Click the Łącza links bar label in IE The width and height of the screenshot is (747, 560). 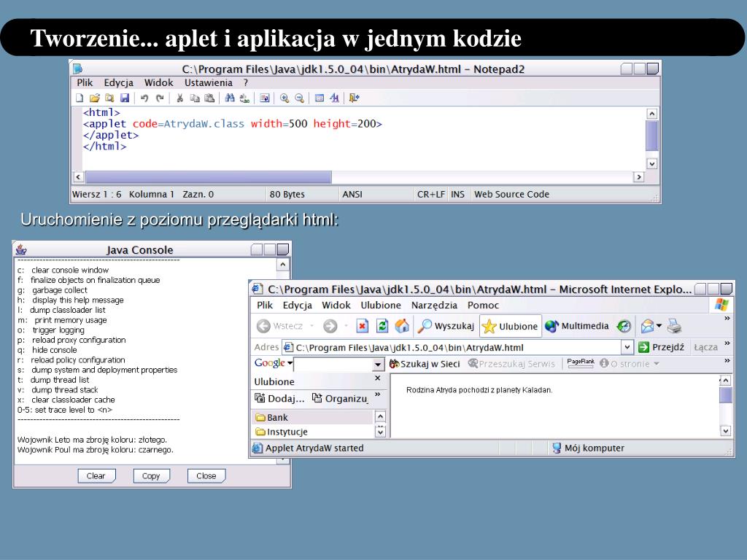[705, 347]
